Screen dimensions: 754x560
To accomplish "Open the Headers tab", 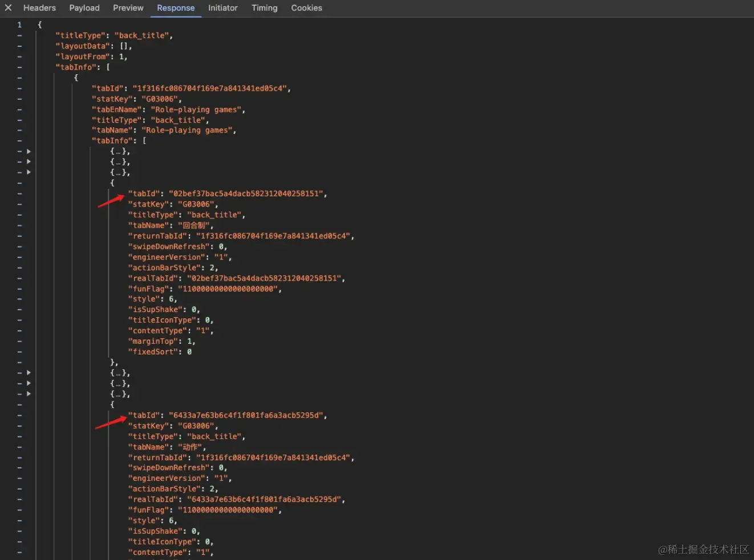I will click(39, 8).
